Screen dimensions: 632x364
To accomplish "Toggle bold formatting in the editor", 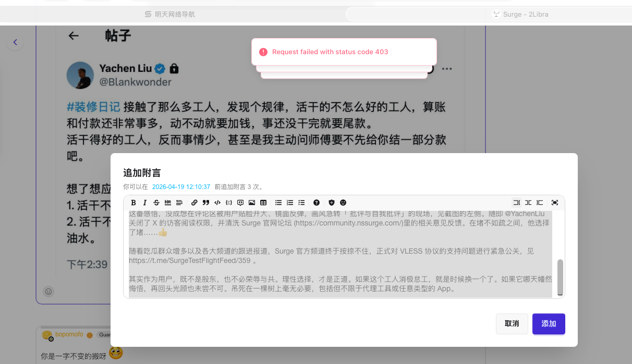I will coord(133,203).
